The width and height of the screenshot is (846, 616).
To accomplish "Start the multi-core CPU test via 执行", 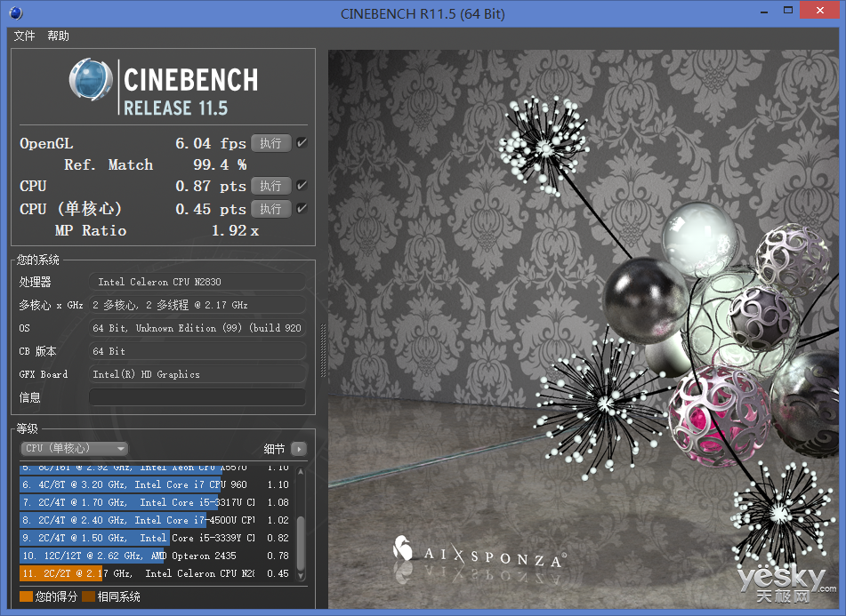I will tap(270, 186).
